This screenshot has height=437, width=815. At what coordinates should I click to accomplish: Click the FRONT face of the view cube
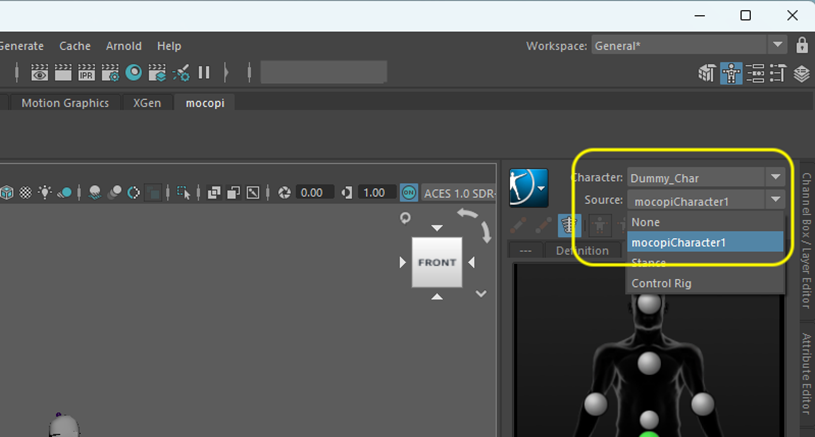pyautogui.click(x=436, y=263)
